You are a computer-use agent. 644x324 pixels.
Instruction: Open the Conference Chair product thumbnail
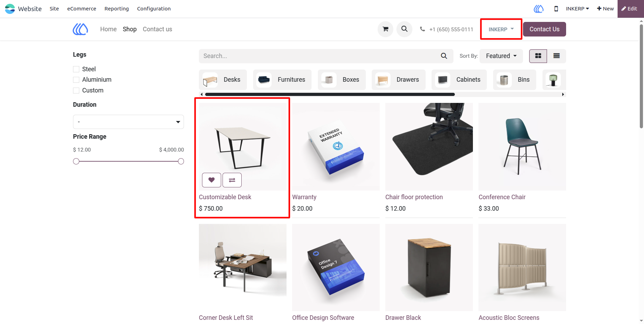pos(522,146)
